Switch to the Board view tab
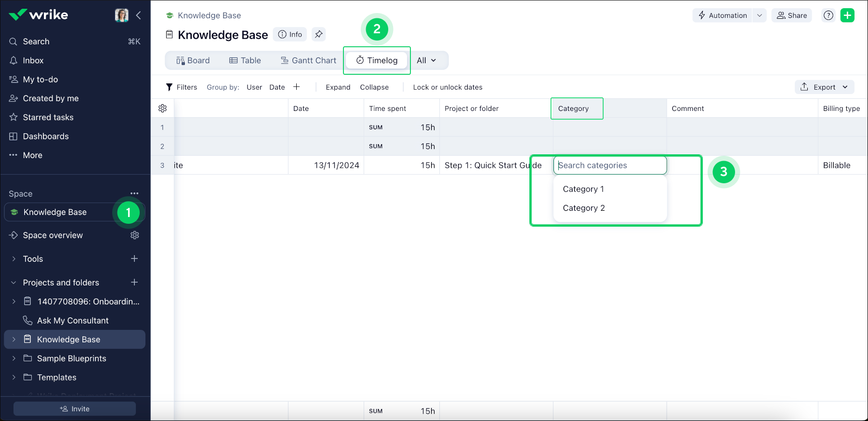The height and width of the screenshot is (421, 868). [x=193, y=60]
